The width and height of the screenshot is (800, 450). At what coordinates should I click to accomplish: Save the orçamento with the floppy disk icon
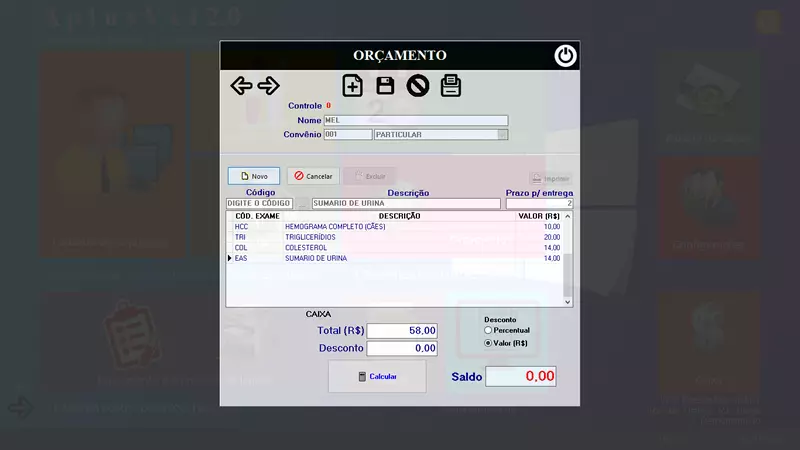tap(385, 86)
